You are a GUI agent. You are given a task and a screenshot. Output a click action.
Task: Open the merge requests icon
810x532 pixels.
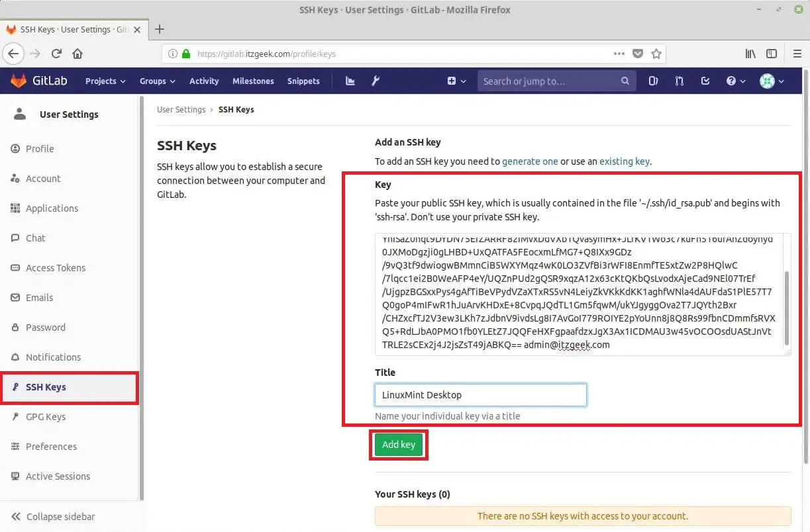[680, 81]
